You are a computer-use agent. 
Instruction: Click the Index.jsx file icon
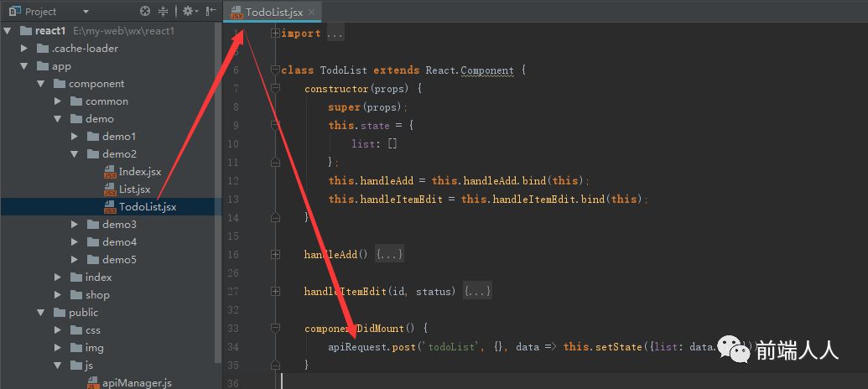pyautogui.click(x=110, y=172)
